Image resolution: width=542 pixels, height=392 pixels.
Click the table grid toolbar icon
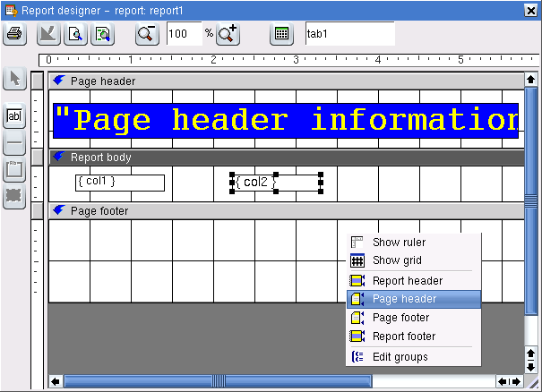[281, 34]
